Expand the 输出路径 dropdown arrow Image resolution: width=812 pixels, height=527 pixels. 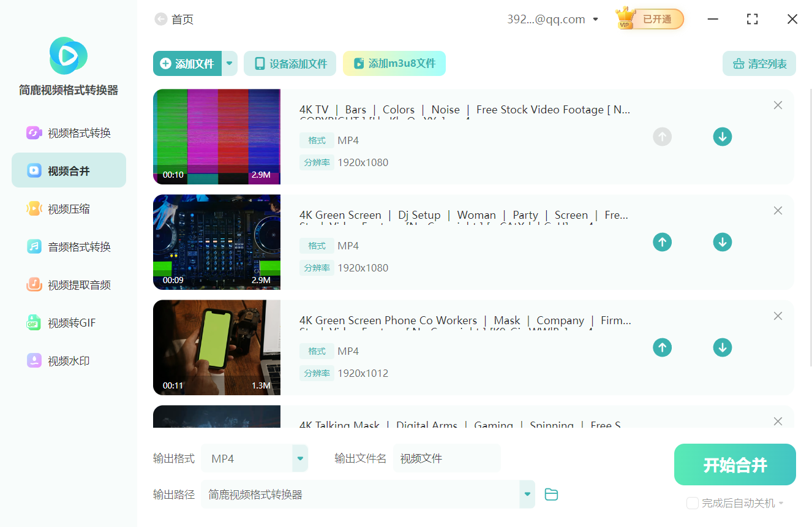point(527,495)
